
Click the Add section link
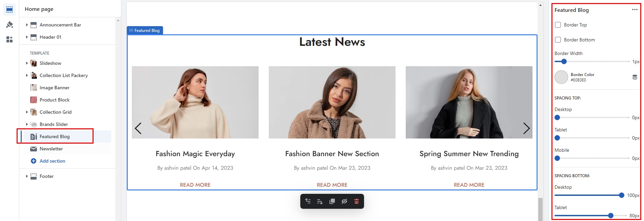[52, 161]
